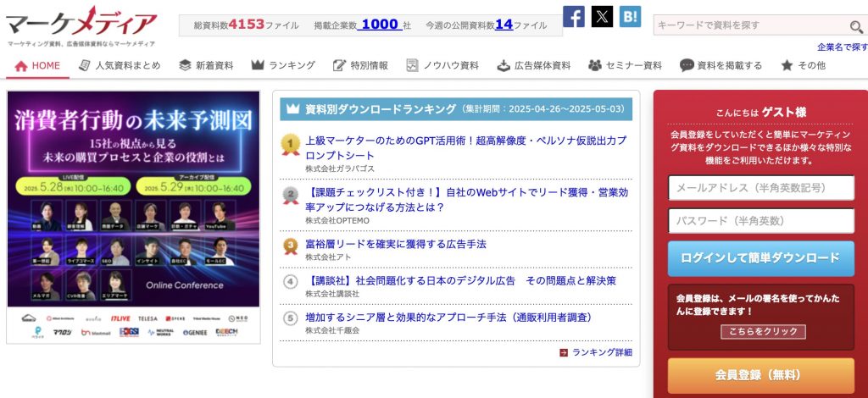Click the people icon beside セミナー資料
This screenshot has width=868, height=398.
(x=594, y=65)
